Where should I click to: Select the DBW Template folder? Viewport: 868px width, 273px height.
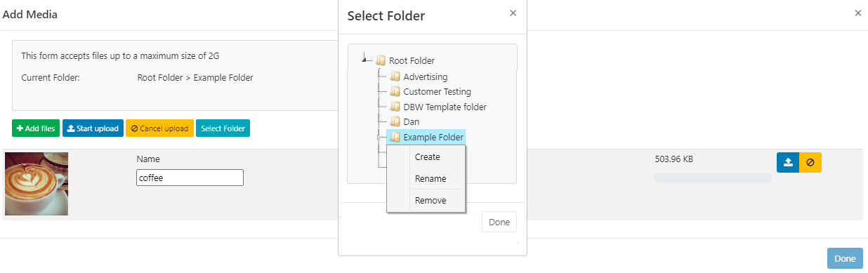point(445,107)
